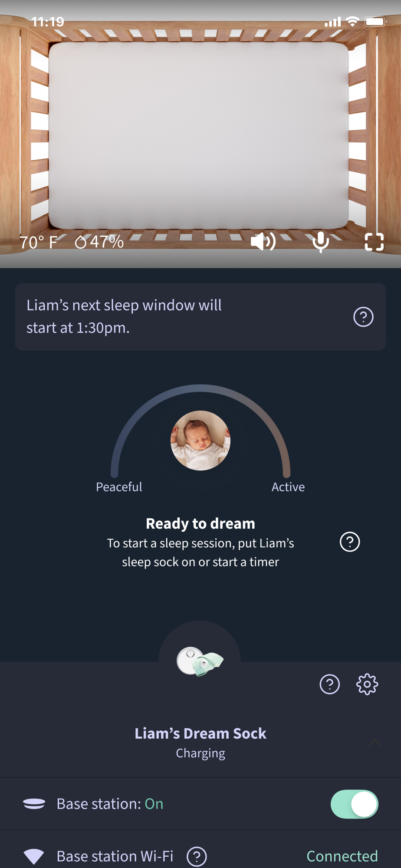Tap the base station icon

34,804
